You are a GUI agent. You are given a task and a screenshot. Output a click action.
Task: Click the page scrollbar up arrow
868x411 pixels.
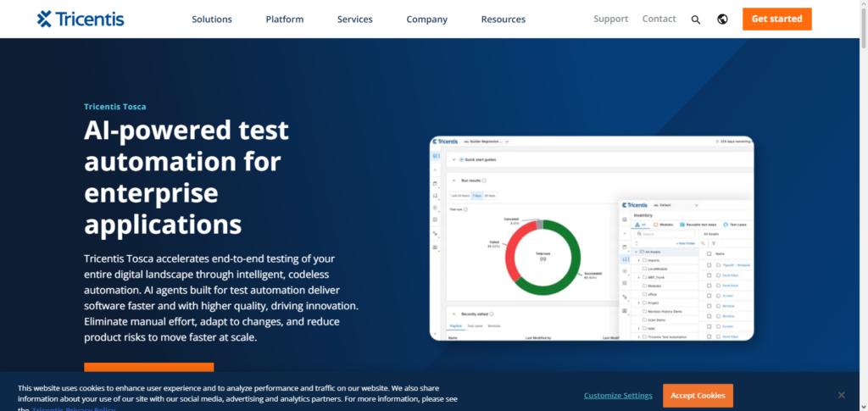[x=863, y=4]
